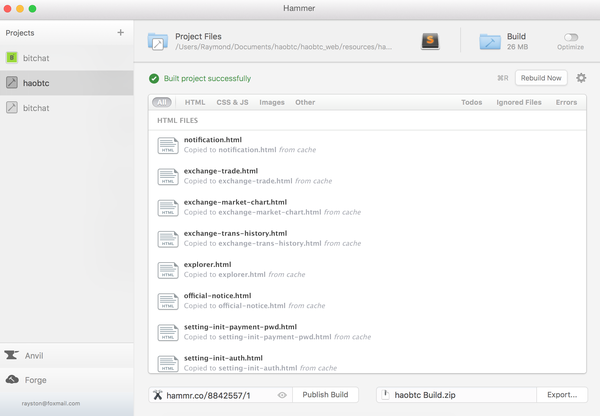Click the exchange-trans-history.html file icon
Viewport: 600px width, 416px height.
pyautogui.click(x=168, y=239)
